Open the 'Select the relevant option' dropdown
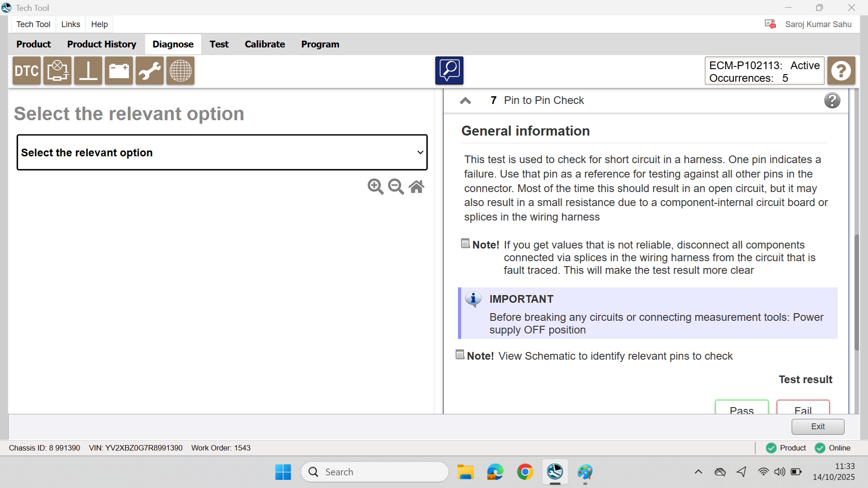Viewport: 868px width, 488px height. [222, 152]
